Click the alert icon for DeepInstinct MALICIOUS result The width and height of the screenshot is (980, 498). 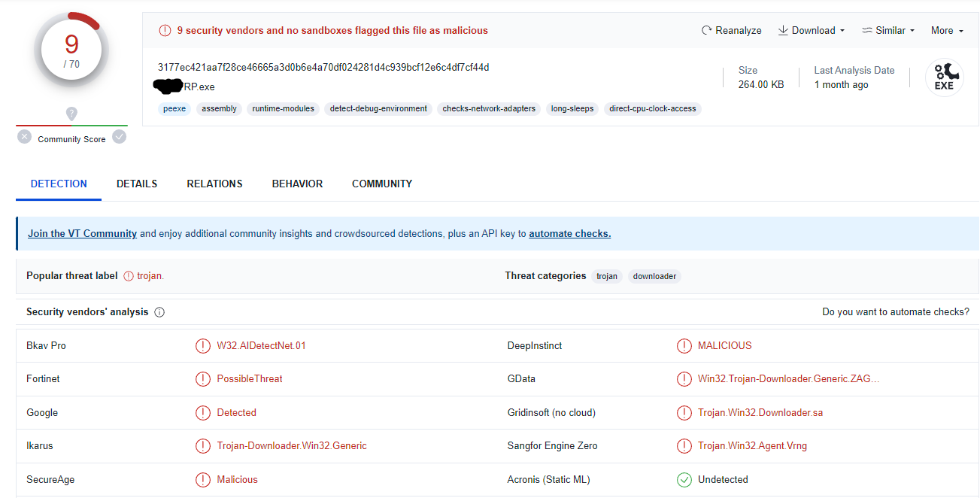[684, 346]
